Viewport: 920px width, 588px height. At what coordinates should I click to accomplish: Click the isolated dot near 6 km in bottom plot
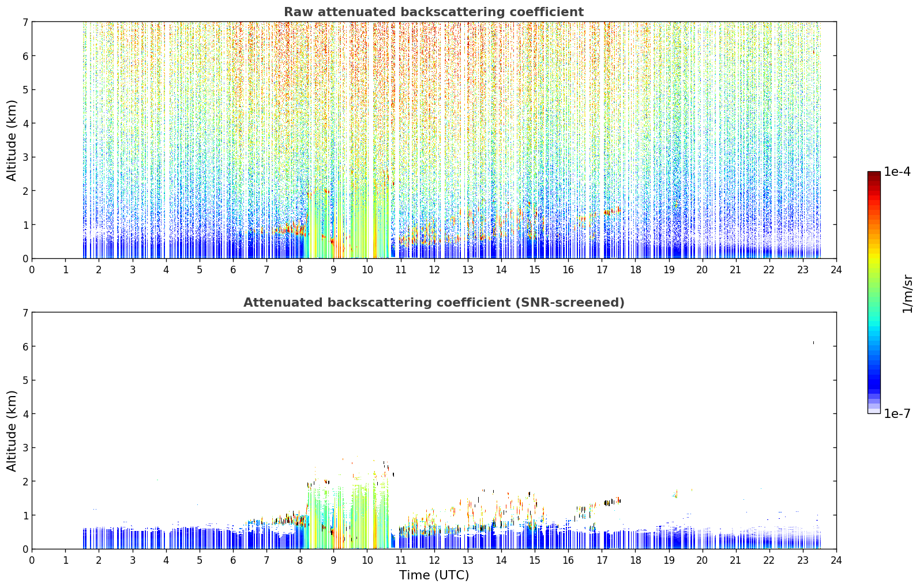pyautogui.click(x=813, y=342)
